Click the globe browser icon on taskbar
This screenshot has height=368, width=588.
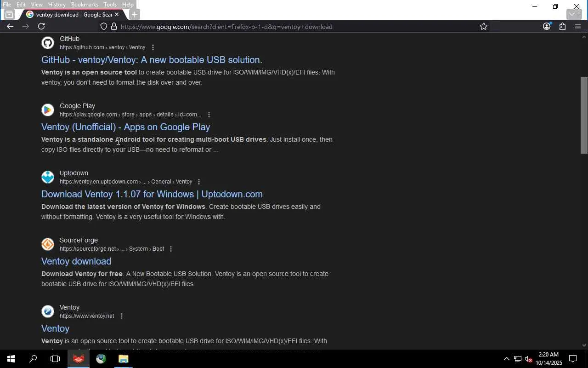(101, 359)
